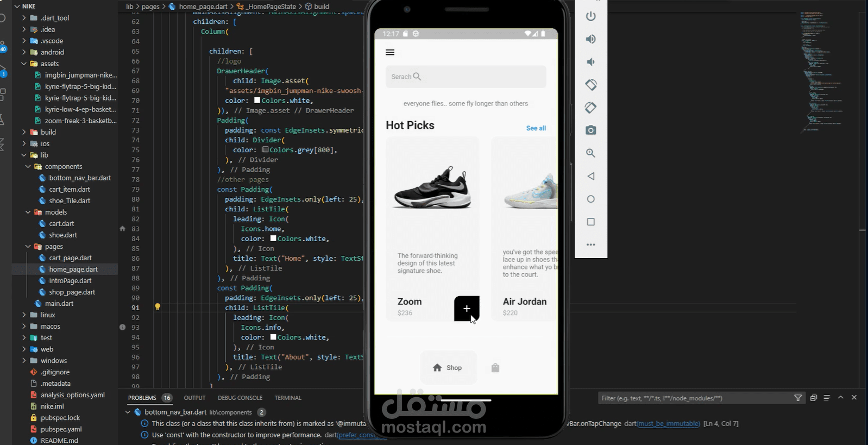Image resolution: width=868 pixels, height=445 pixels.
Task: Open cart_page.dart file
Action: point(70,258)
